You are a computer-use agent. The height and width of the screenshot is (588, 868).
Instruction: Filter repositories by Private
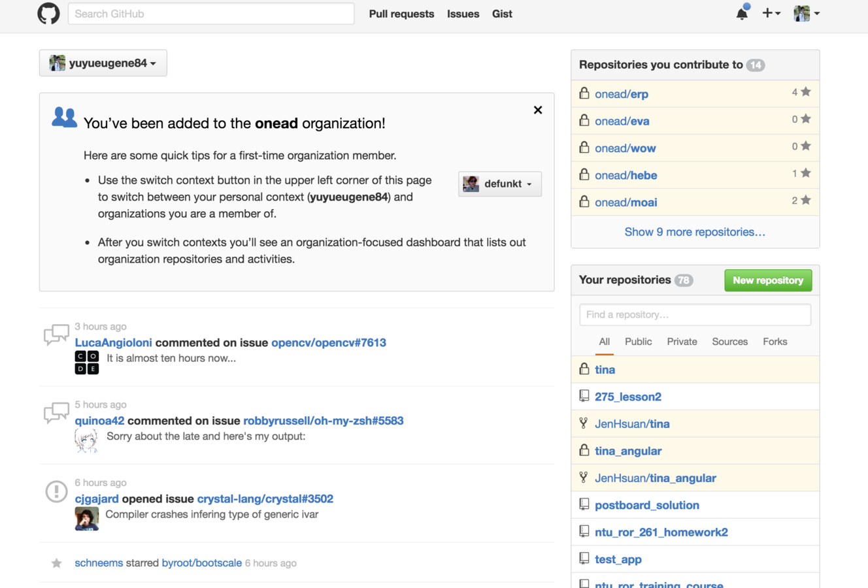point(682,342)
